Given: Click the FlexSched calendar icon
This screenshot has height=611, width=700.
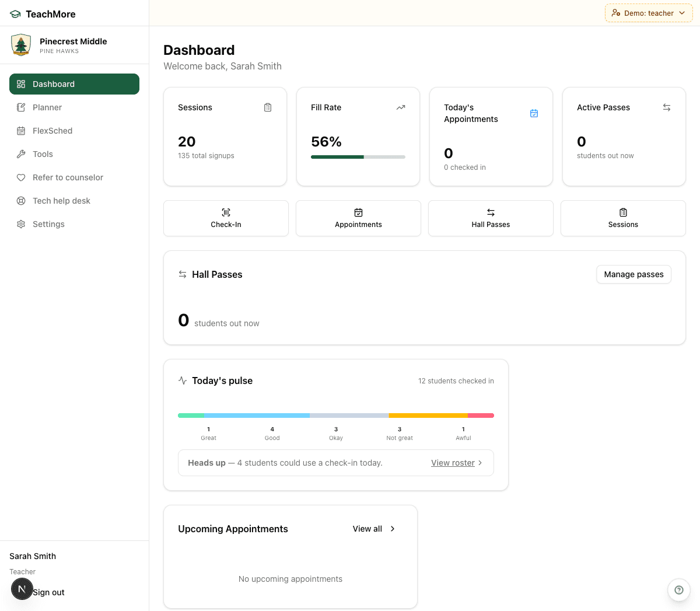Looking at the screenshot, I should pos(21,131).
